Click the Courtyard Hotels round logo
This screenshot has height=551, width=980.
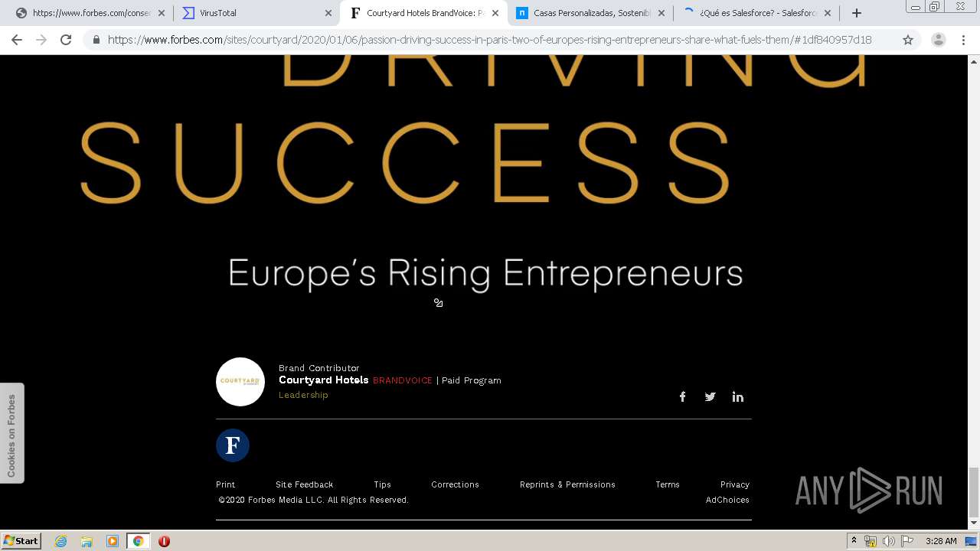tap(240, 381)
